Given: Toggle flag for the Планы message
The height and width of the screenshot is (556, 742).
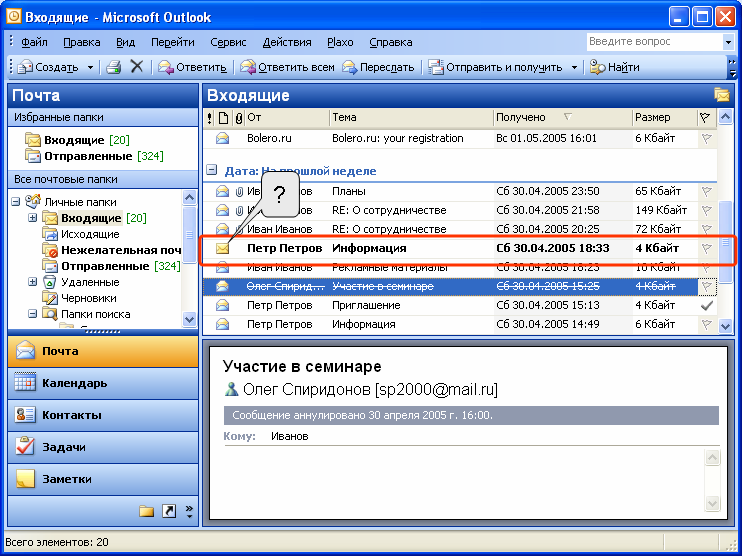Looking at the screenshot, I should click(707, 192).
